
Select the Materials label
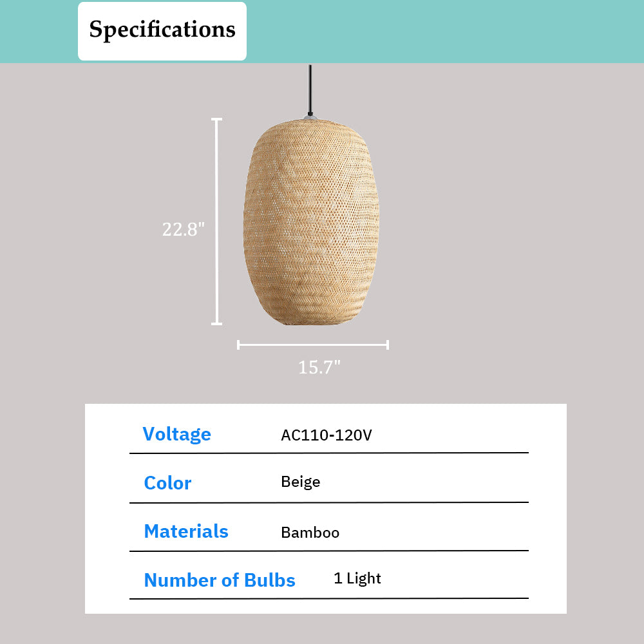186,531
